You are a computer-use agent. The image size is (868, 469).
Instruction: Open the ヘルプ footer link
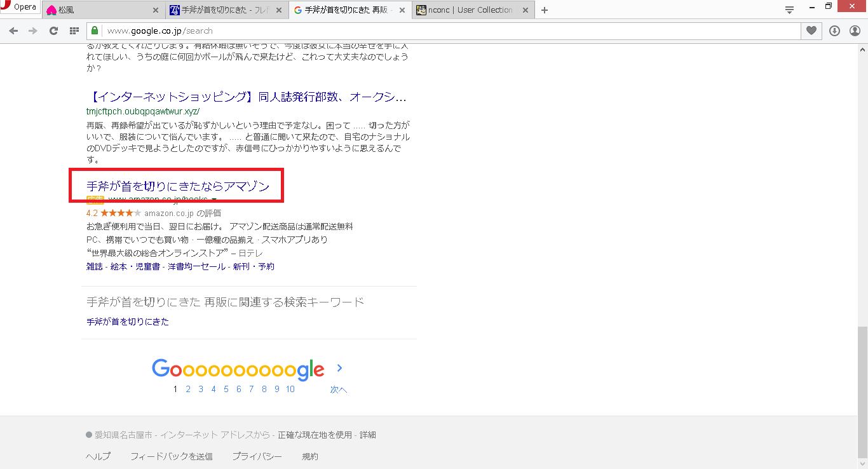pyautogui.click(x=98, y=456)
